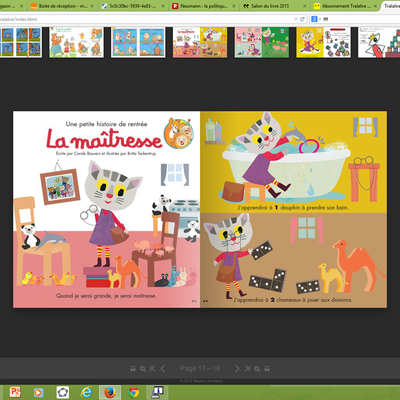Switch to the Neumann : la politique tab

coord(204,6)
